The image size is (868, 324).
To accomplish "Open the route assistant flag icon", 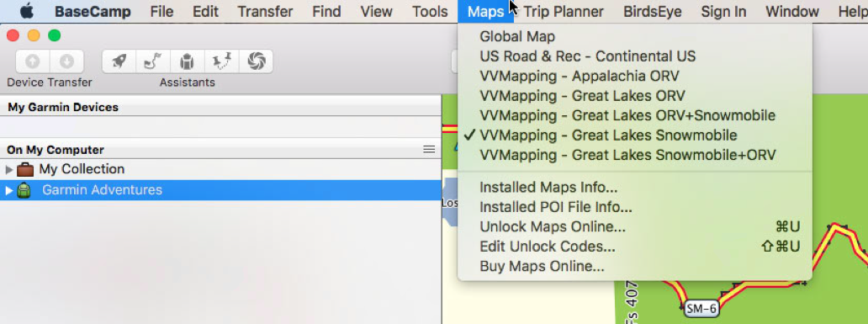I will (x=153, y=61).
